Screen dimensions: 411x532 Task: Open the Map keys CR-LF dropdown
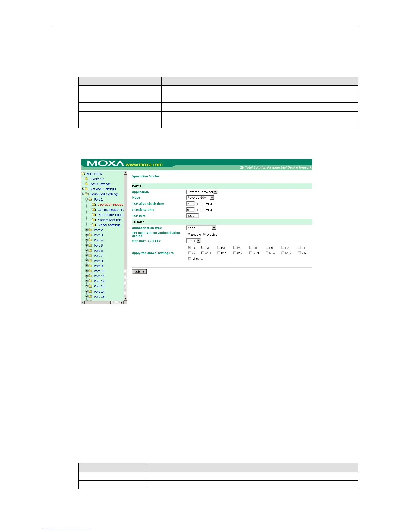pos(193,241)
